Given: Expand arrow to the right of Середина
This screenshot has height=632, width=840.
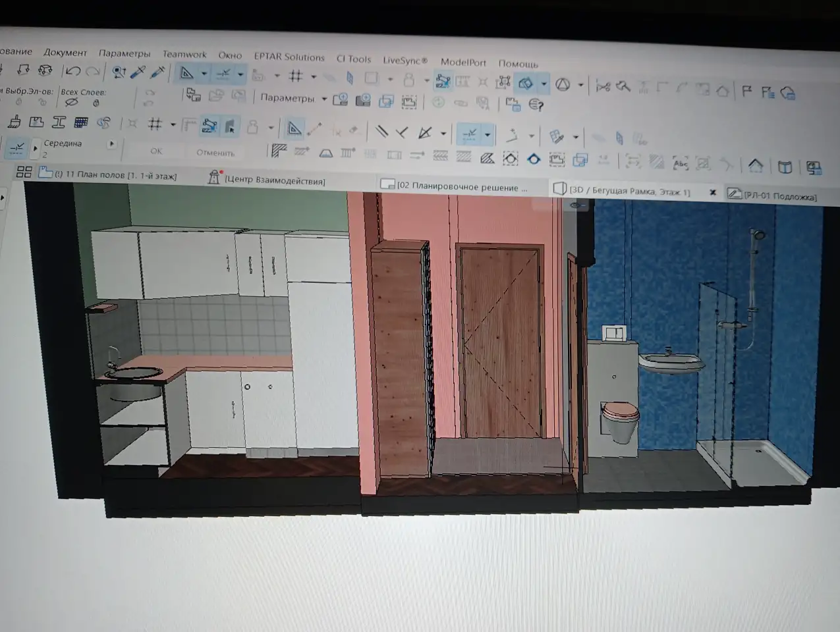Looking at the screenshot, I should tap(111, 144).
